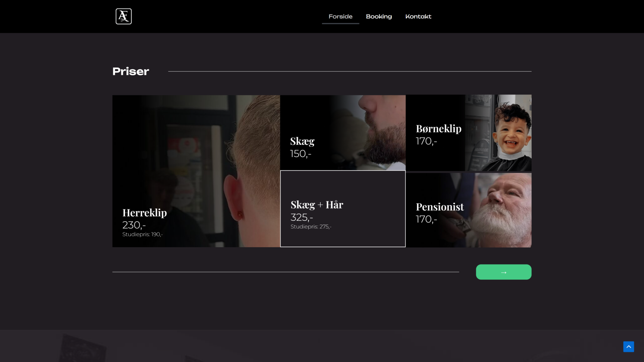Click the Herreklip title text

click(x=145, y=213)
